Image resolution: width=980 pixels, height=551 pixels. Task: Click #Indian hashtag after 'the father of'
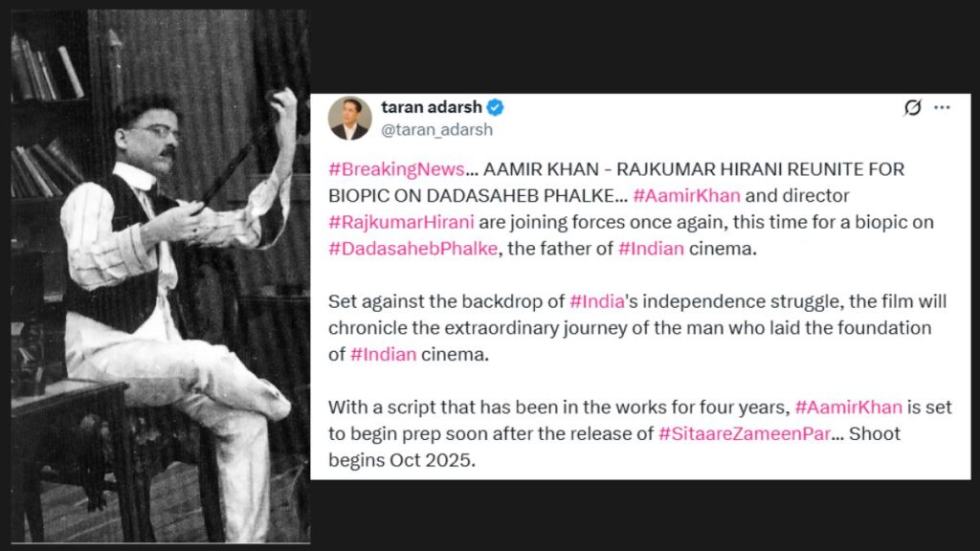tap(651, 249)
